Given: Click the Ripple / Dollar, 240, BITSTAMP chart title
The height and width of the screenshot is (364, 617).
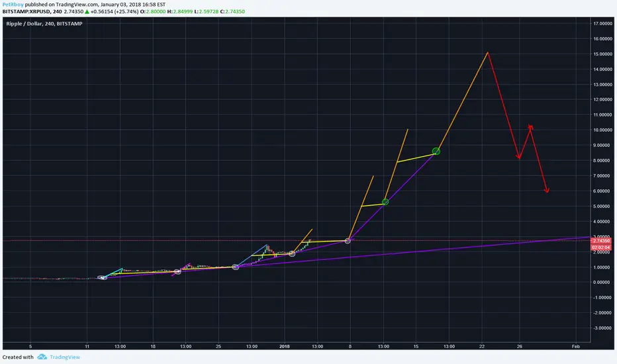Looking at the screenshot, I should (x=44, y=24).
